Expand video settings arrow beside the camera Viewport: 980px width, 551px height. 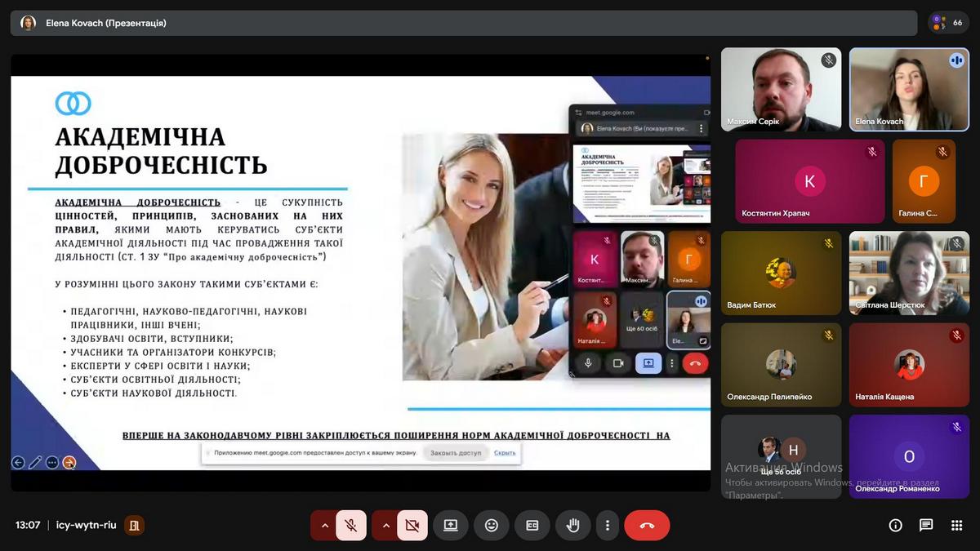(x=386, y=526)
